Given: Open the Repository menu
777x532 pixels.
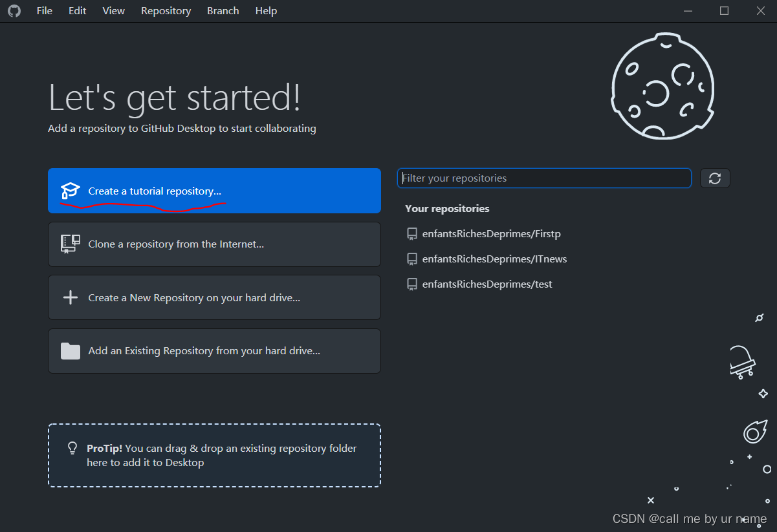Looking at the screenshot, I should [x=166, y=10].
